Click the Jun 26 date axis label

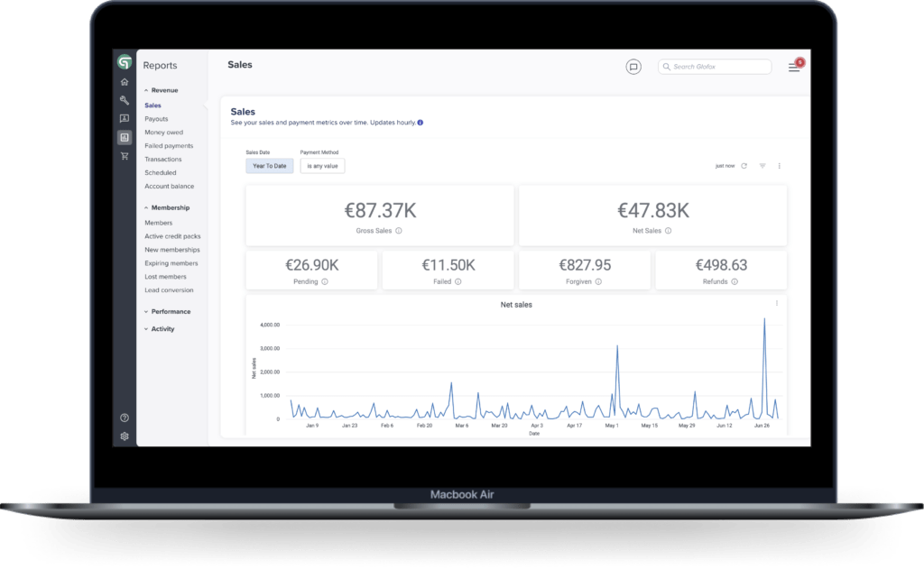[x=762, y=426]
